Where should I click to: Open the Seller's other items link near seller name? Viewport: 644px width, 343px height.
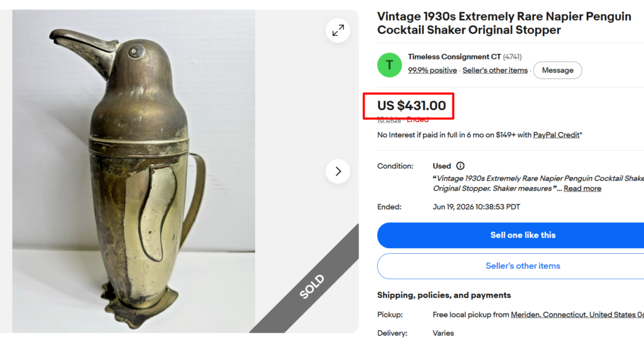[x=495, y=70]
